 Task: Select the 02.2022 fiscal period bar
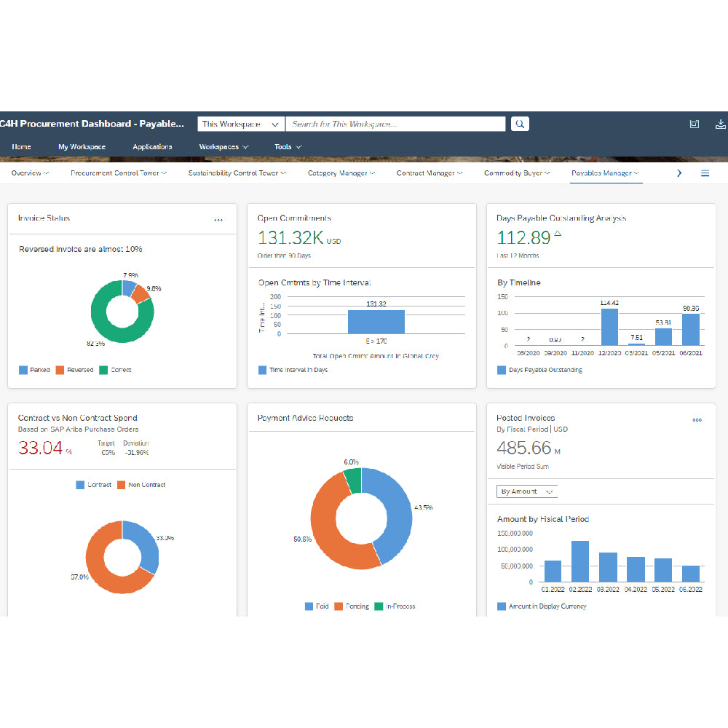pos(580,561)
